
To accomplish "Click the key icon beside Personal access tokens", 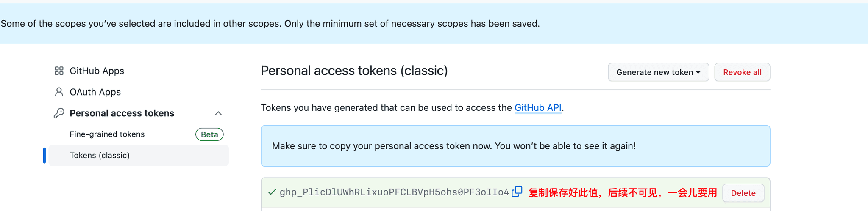I will 59,113.
